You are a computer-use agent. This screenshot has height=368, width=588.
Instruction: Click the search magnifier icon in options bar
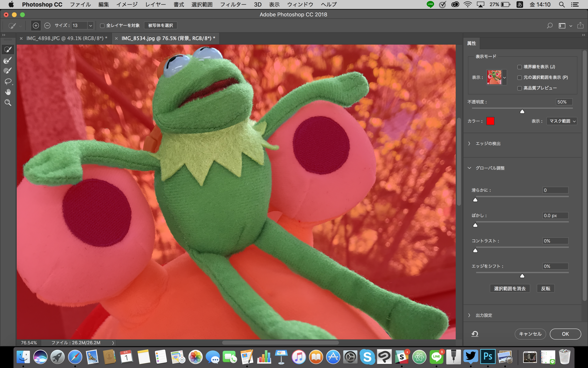[x=550, y=26]
